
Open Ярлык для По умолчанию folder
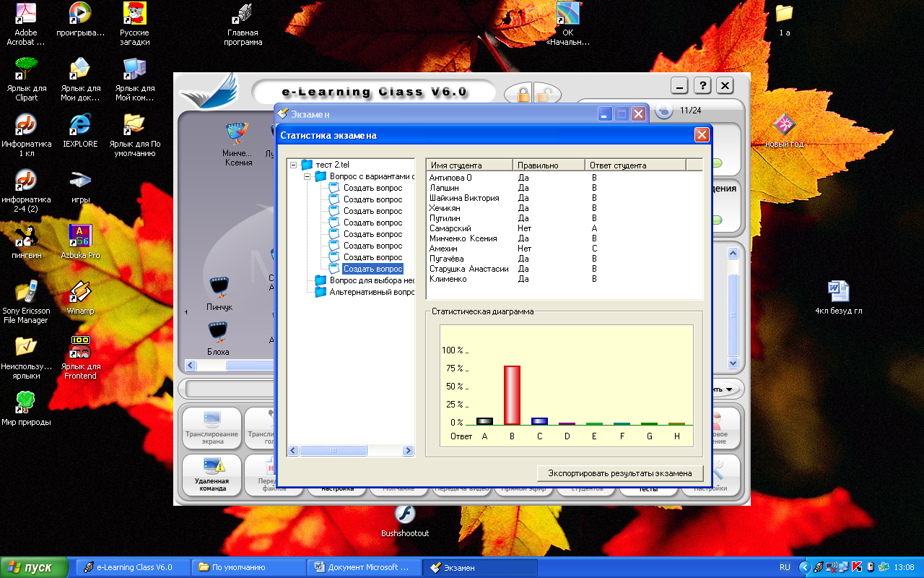(x=134, y=135)
